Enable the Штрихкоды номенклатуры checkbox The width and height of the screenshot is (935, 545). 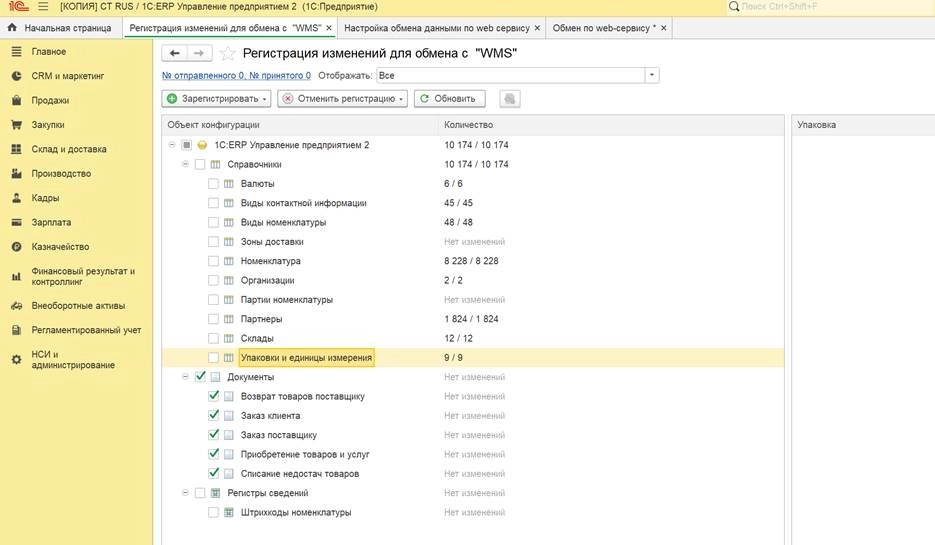[x=213, y=513]
